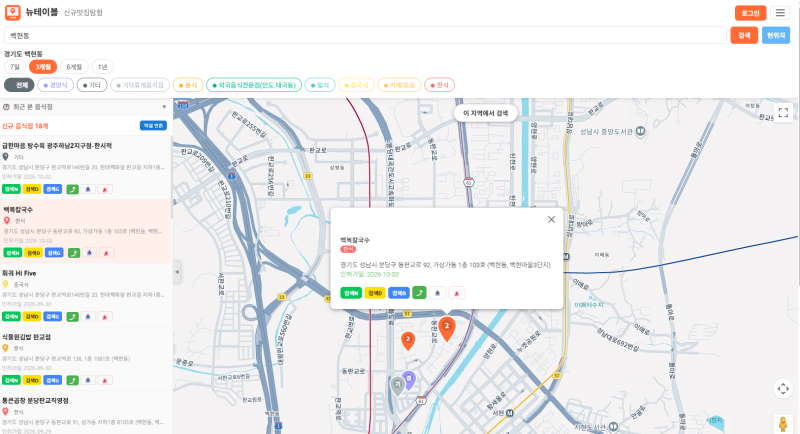Toggle the 카페/음료 category chip
The image size is (800, 434).
(x=399, y=85)
